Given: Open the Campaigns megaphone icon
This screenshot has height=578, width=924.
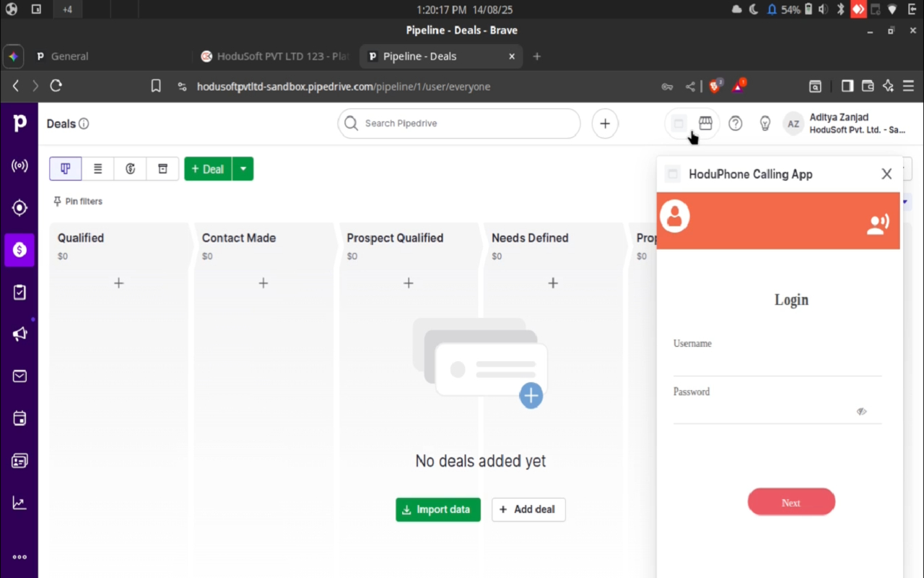Looking at the screenshot, I should pos(19,334).
